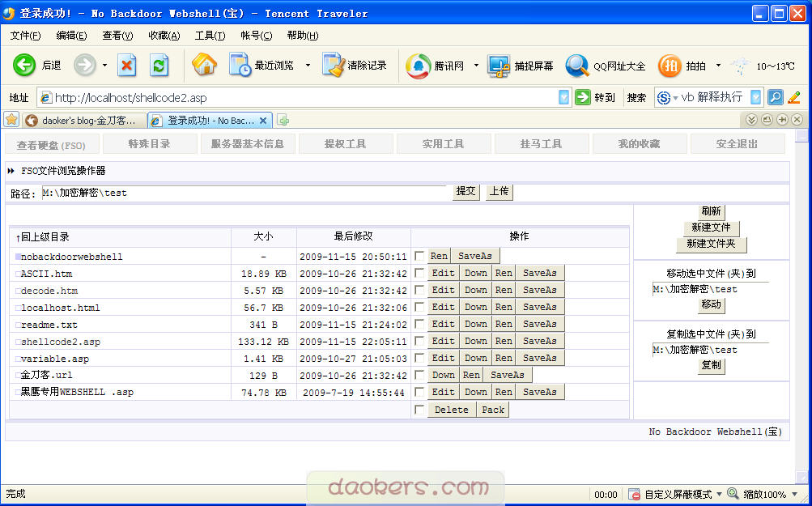
Task: Open the 腾讯网 Tencent icon
Action: click(x=418, y=66)
